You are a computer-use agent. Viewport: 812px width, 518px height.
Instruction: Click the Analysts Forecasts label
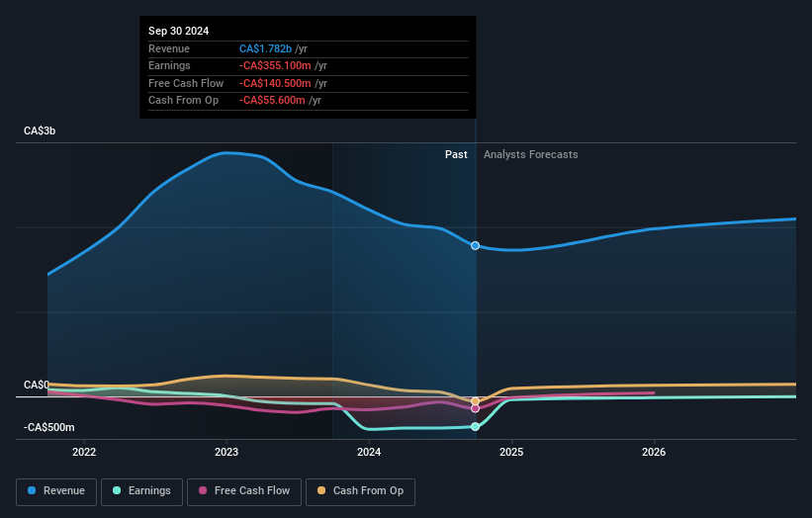click(x=531, y=154)
